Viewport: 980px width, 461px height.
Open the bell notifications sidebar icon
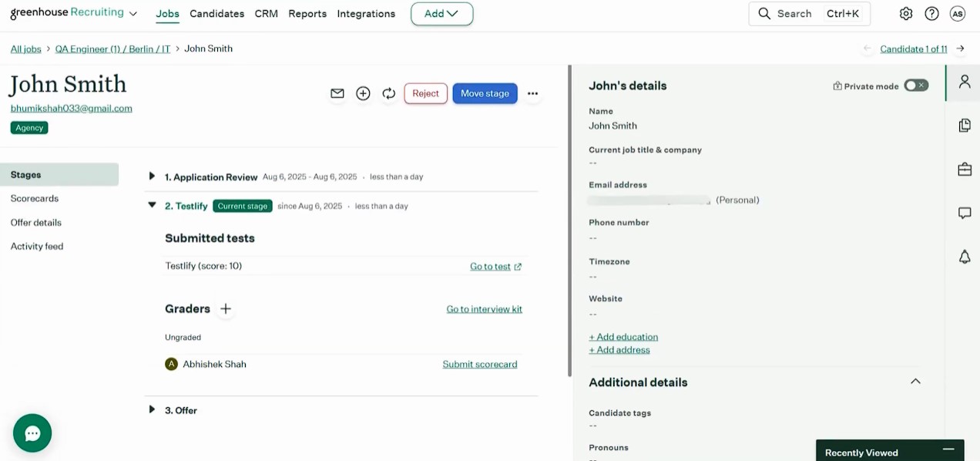coord(965,257)
